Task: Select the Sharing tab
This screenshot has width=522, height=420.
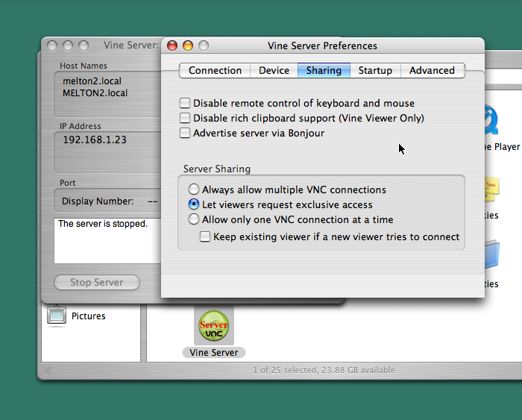Action: pyautogui.click(x=324, y=70)
